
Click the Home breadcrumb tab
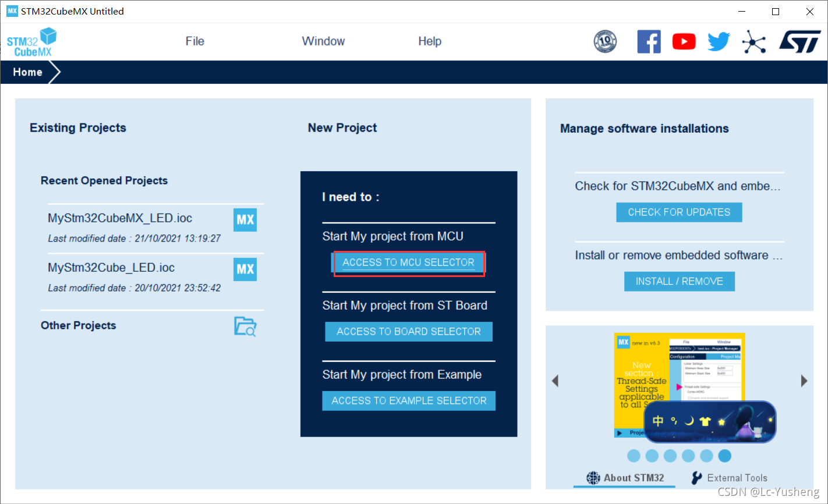[27, 72]
